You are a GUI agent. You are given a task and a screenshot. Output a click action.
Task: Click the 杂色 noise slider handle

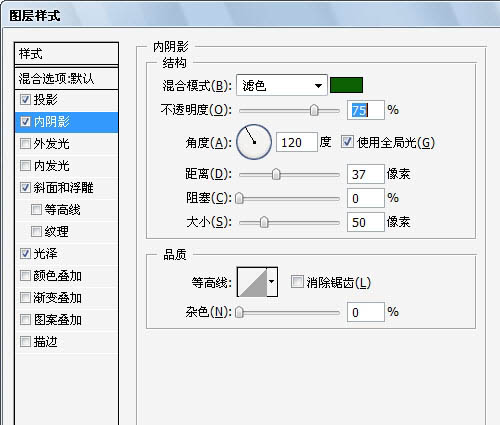tap(239, 313)
